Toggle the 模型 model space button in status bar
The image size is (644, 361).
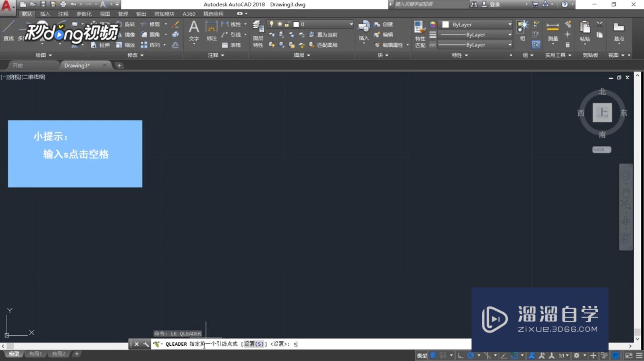[422, 355]
